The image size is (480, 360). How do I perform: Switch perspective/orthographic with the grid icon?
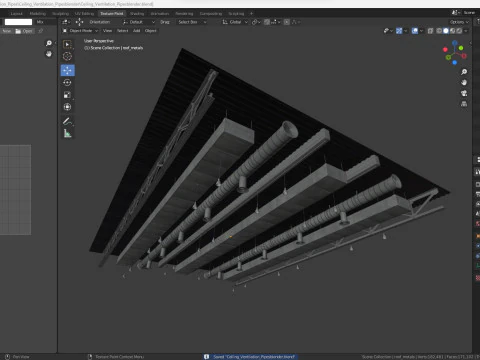[464, 104]
